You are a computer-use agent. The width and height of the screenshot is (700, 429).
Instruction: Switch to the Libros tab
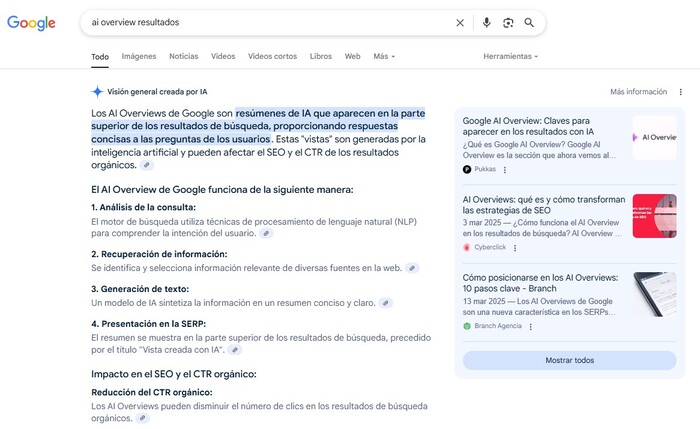321,56
